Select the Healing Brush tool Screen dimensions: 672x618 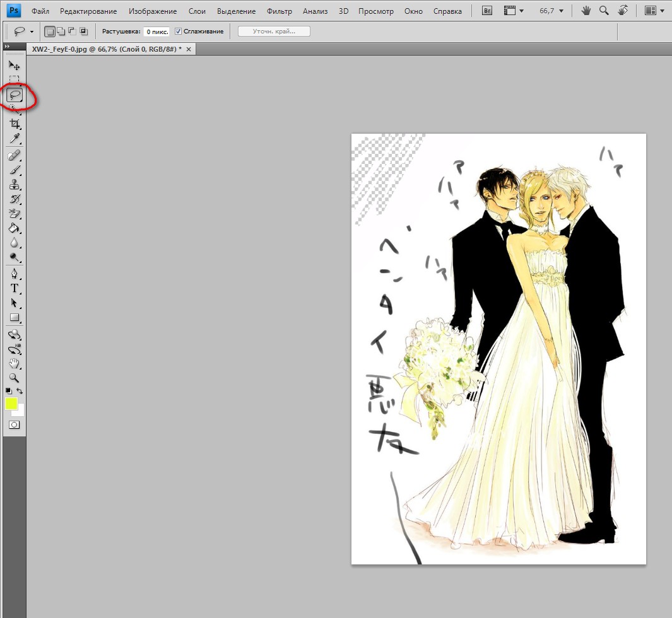(15, 155)
